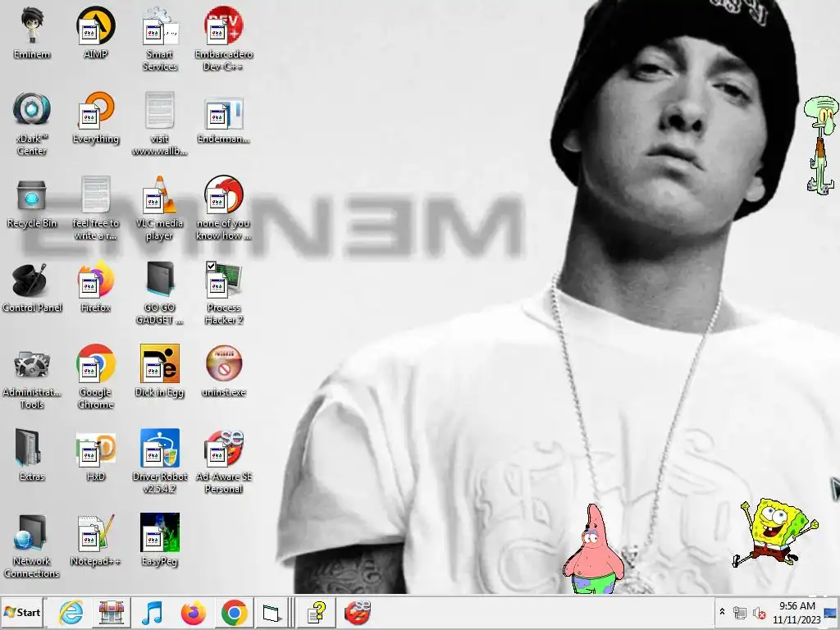This screenshot has height=630, width=840.
Task: Launch Chrome from the taskbar
Action: coord(234,612)
